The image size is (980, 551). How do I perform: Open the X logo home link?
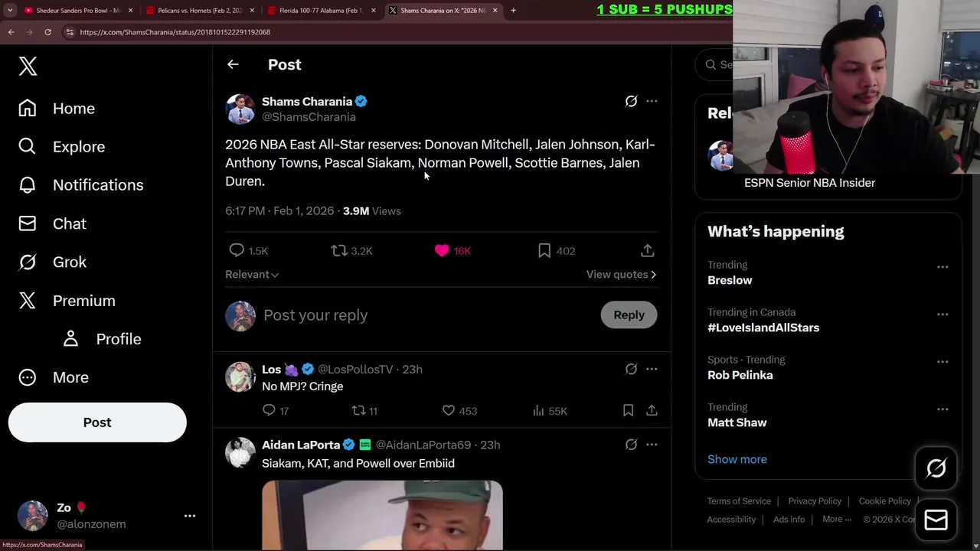click(x=28, y=66)
